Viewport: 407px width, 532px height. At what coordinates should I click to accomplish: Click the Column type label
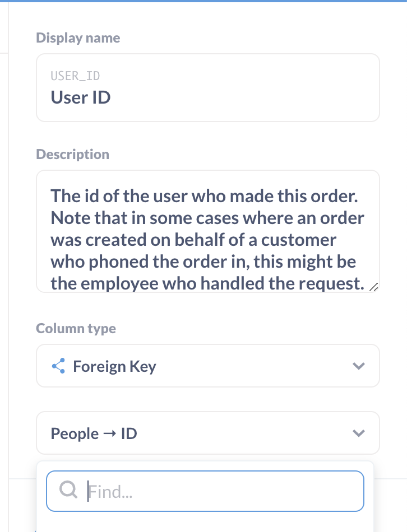pos(76,329)
